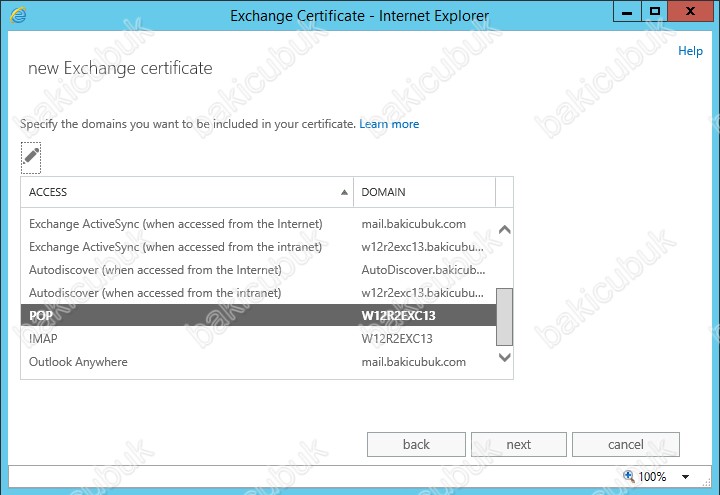
Task: Open the zoom level dropdown arrow
Action: 685,477
